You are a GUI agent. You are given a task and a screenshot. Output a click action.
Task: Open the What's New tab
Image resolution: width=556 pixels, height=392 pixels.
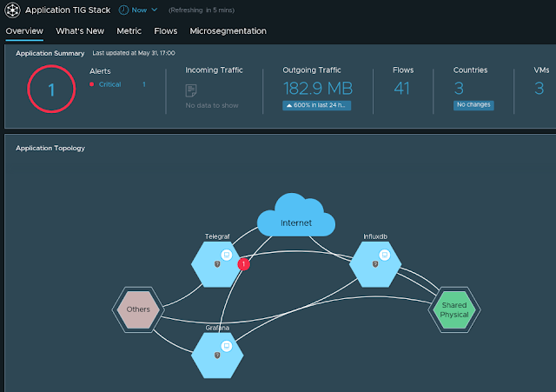pyautogui.click(x=80, y=31)
